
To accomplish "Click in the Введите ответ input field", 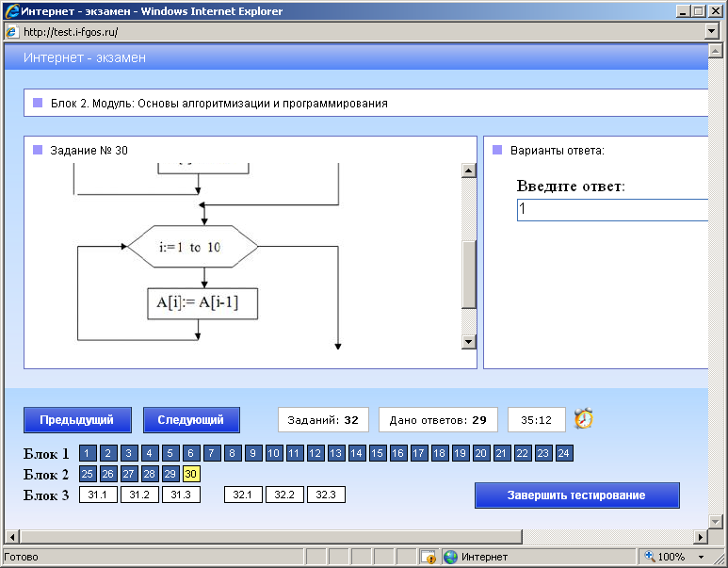I will [612, 210].
